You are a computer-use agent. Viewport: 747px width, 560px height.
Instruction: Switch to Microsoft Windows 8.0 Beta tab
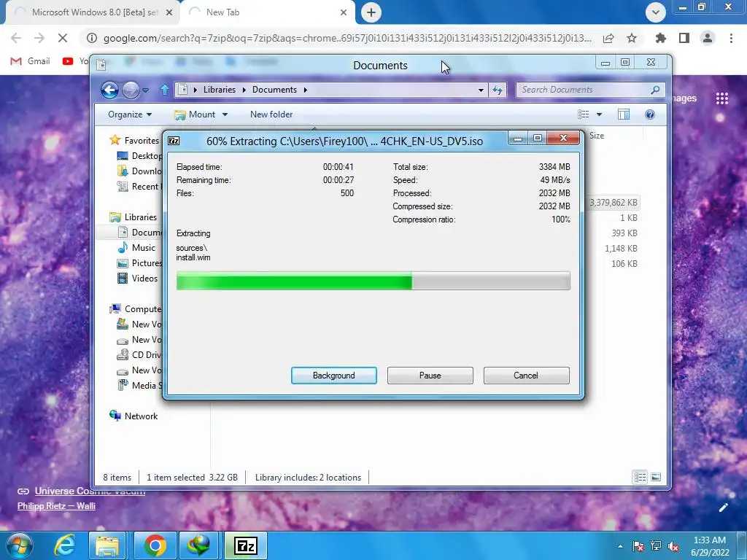[x=93, y=12]
